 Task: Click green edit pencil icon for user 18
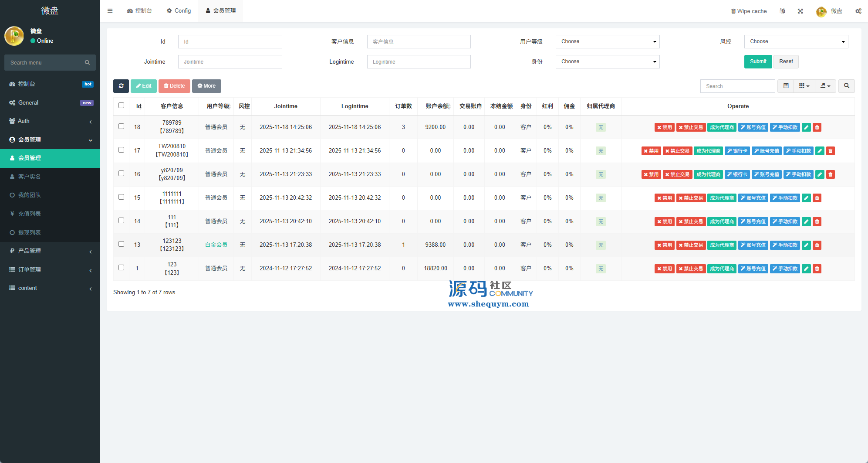pyautogui.click(x=806, y=127)
